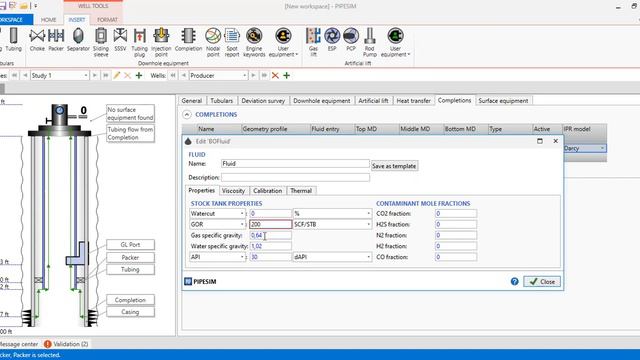Insert a Choke into the well
Screen dimensions: 640x360
37,40
